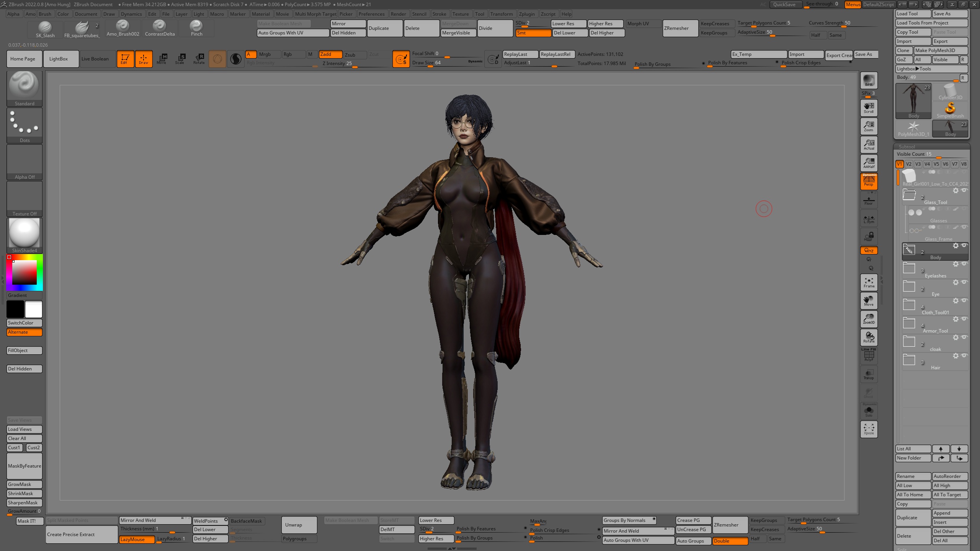This screenshot has height=551, width=980.
Task: Hide the Hair subtool folder
Action: 964,355
